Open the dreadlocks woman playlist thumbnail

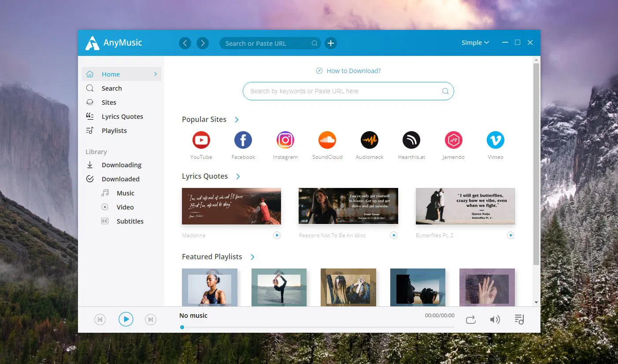348,287
